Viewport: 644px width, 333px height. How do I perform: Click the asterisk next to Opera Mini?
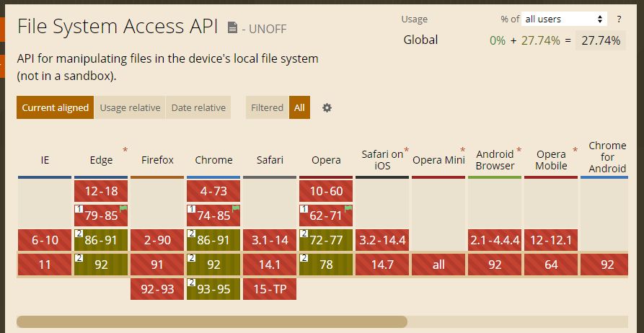pyautogui.click(x=463, y=151)
